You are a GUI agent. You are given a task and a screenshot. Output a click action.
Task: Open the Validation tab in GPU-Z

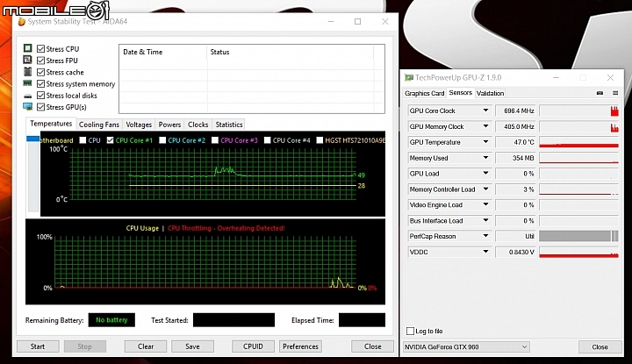pyautogui.click(x=490, y=93)
